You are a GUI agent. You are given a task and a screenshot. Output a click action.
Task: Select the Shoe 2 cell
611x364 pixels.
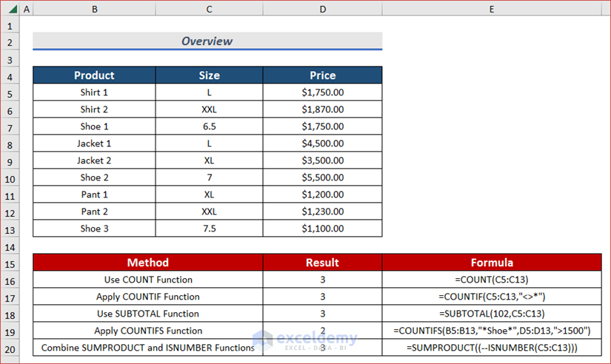click(x=94, y=178)
